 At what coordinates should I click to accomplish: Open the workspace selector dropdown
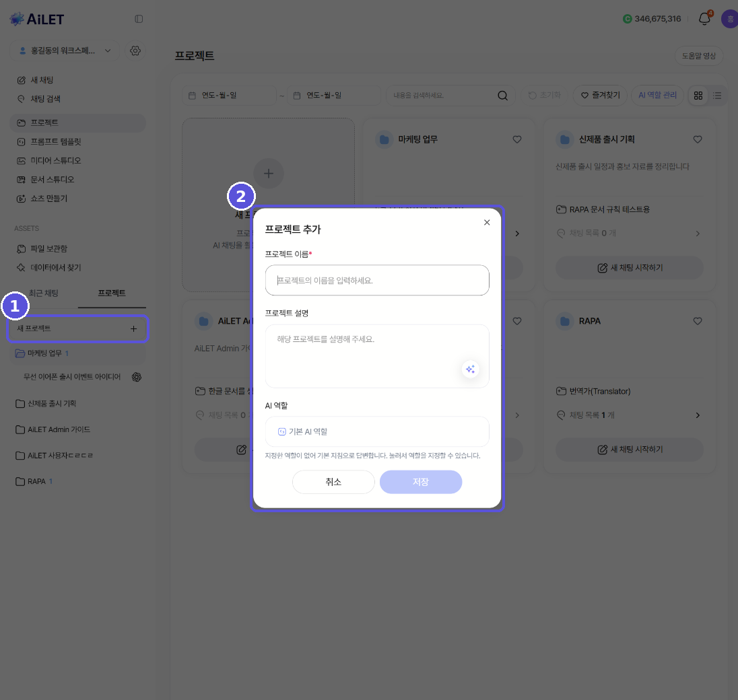65,50
